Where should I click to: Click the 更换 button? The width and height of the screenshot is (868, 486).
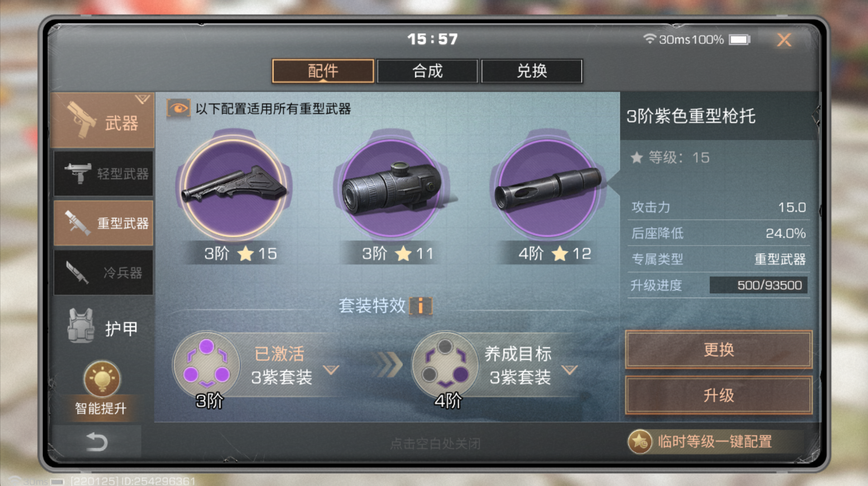tap(719, 349)
